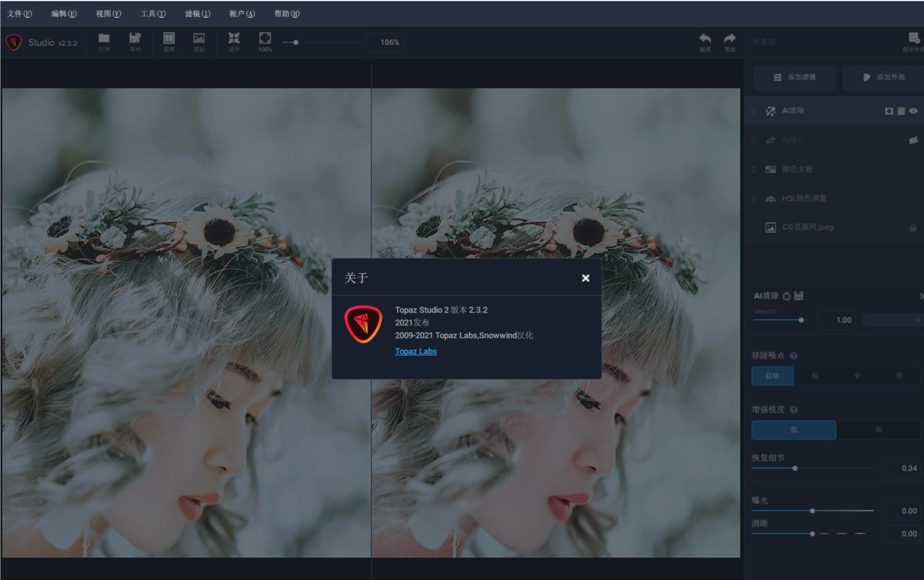This screenshot has height=580, width=924.
Task: Click the 清晰 slider
Action: pos(812,534)
